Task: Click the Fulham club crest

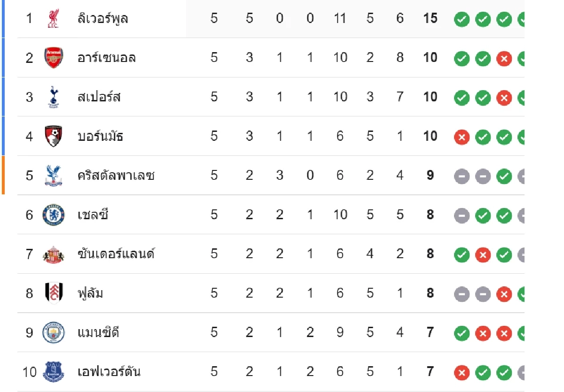Action: [53, 293]
